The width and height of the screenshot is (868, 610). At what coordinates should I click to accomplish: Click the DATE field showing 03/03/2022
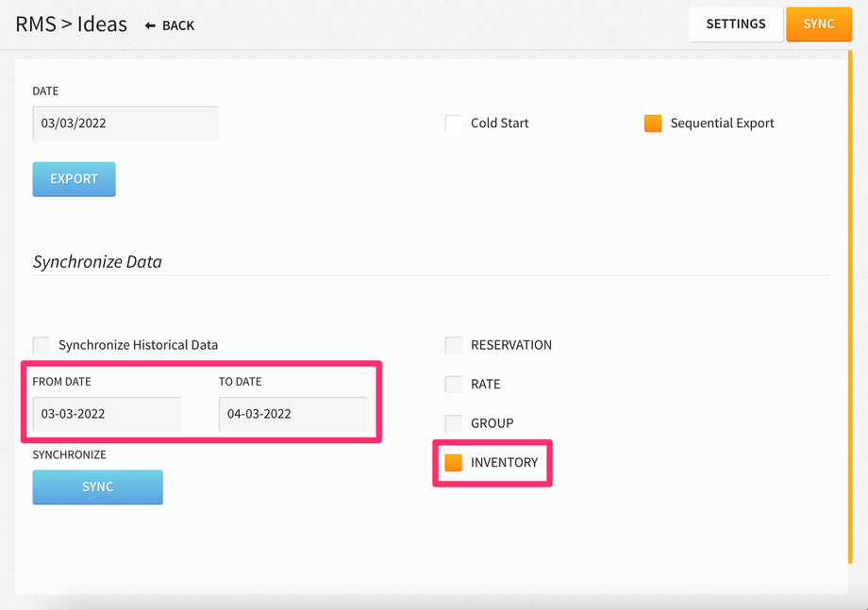[x=125, y=124]
